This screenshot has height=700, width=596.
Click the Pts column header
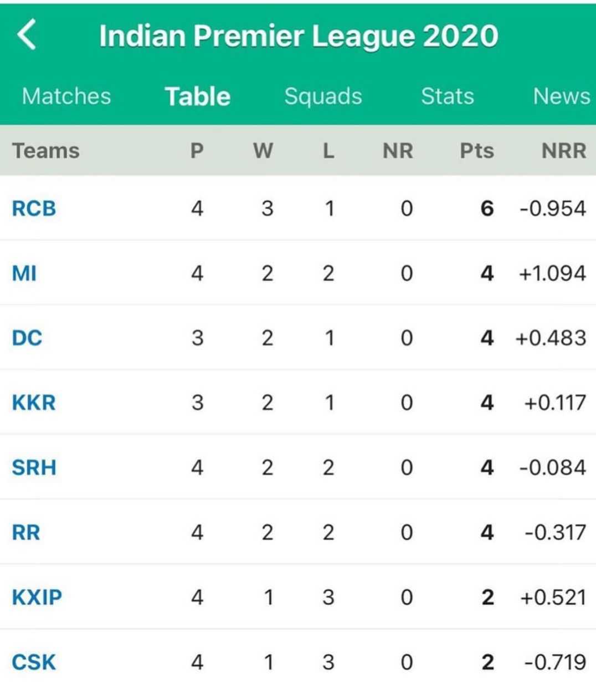pyautogui.click(x=476, y=151)
